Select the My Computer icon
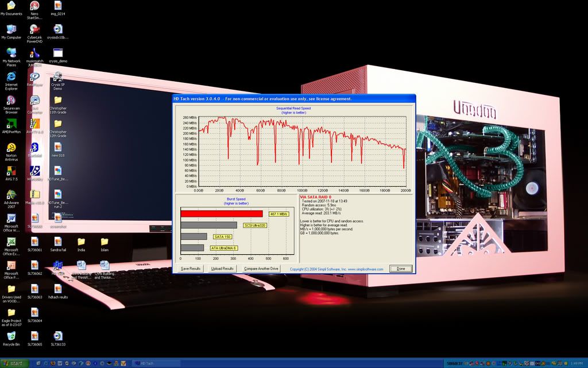This screenshot has height=368, width=588. [x=11, y=32]
